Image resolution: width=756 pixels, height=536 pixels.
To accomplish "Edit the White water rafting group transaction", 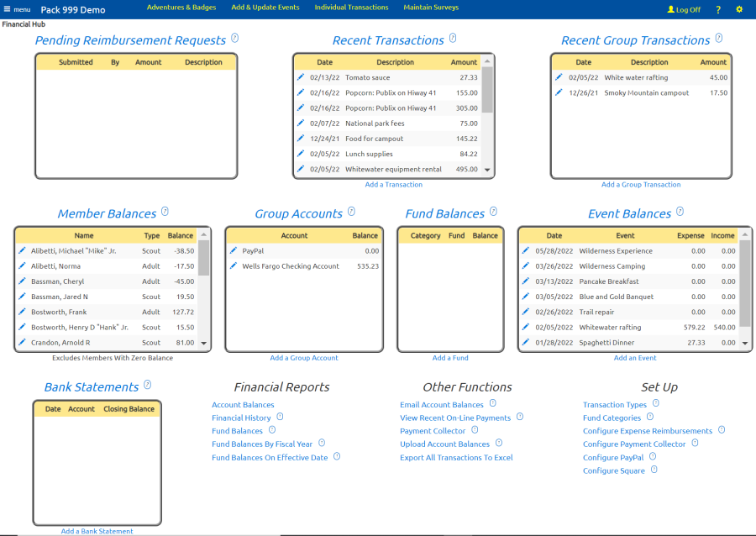I will pyautogui.click(x=559, y=77).
